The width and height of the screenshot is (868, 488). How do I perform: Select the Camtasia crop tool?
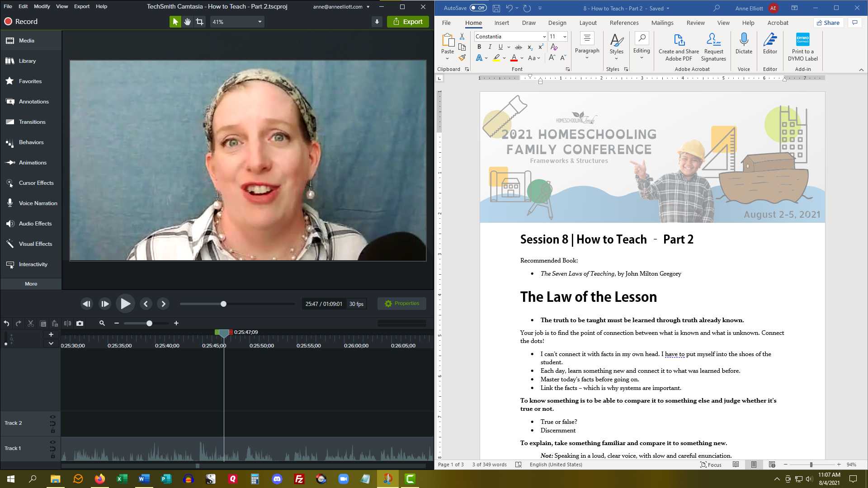coord(199,22)
